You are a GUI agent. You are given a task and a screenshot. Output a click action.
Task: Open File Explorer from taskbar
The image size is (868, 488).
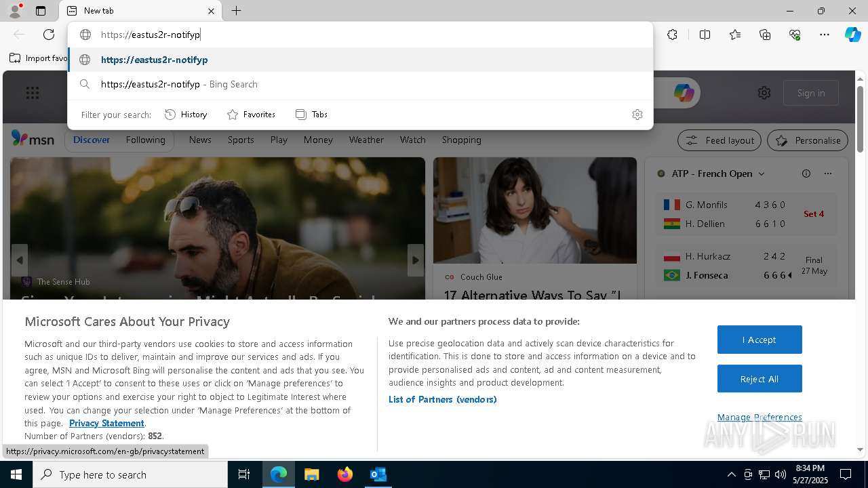[x=311, y=474]
